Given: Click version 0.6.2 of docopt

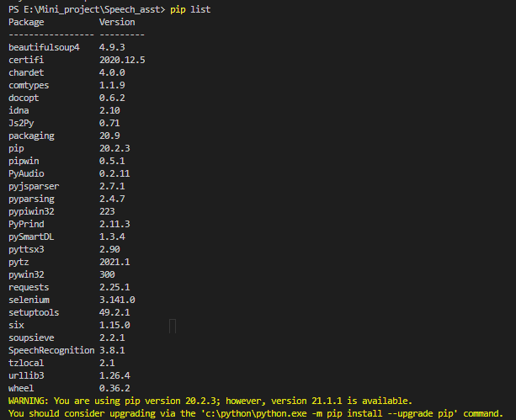Looking at the screenshot, I should pyautogui.click(x=112, y=98).
